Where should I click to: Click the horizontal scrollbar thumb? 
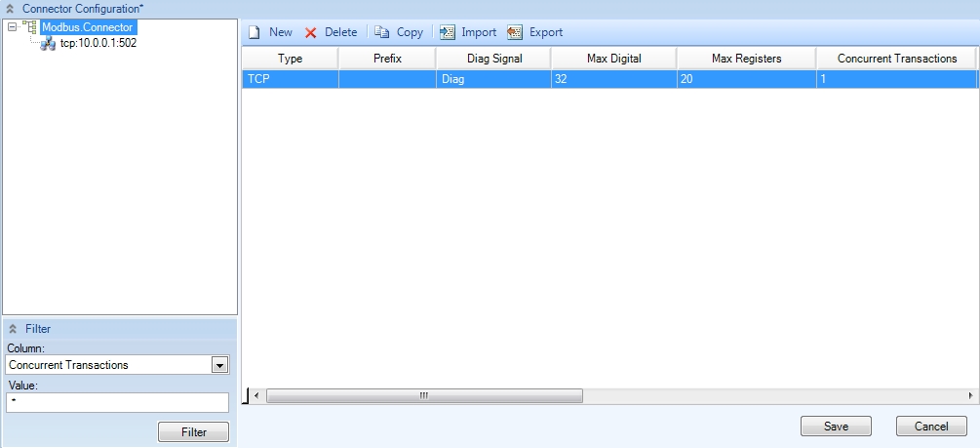click(x=424, y=395)
